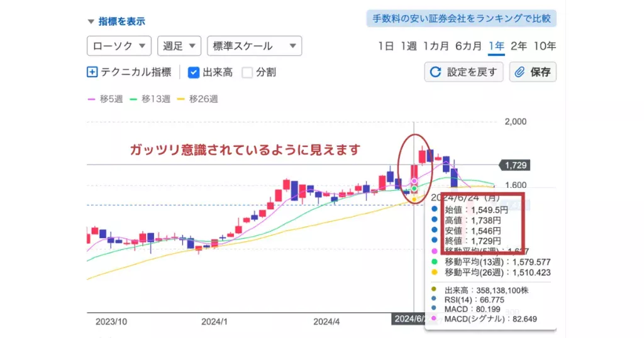The image size is (644, 338).
Task: Select the 10年 period tab
Action: (x=545, y=46)
